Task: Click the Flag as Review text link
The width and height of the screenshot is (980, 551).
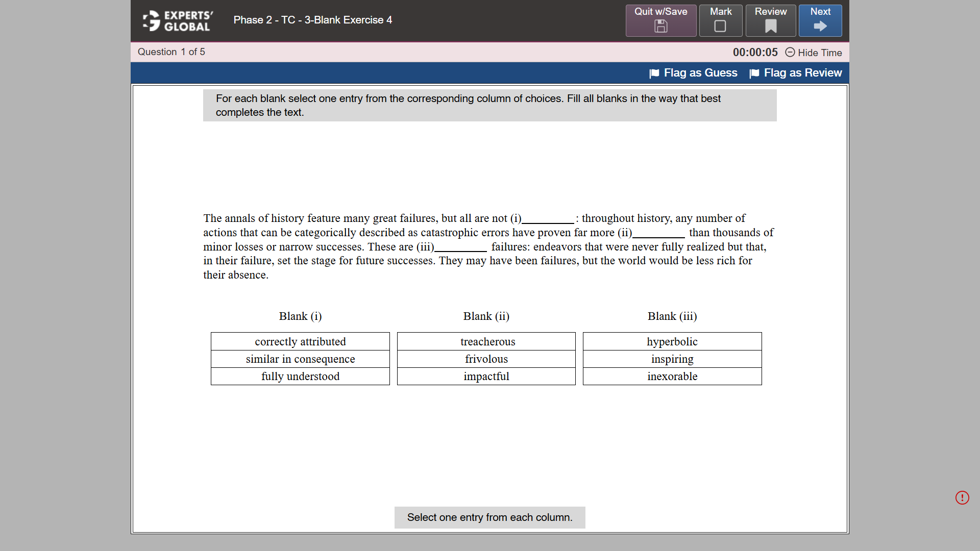Action: [802, 73]
